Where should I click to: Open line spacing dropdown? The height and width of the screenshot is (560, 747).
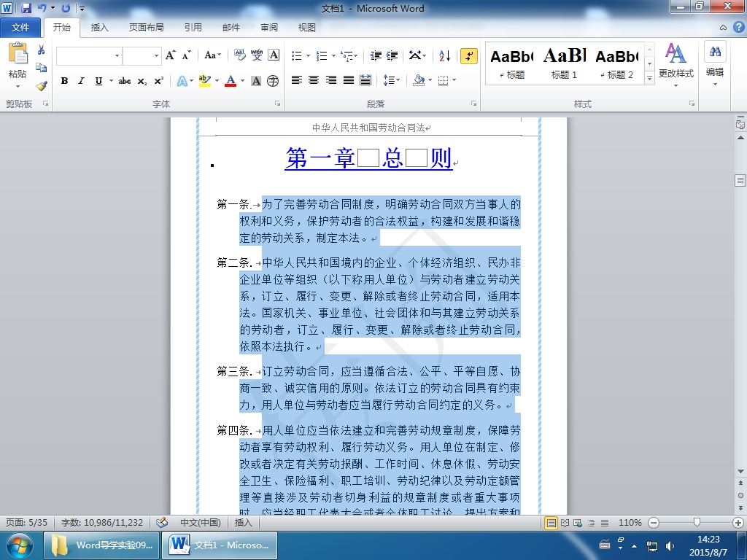coord(391,80)
